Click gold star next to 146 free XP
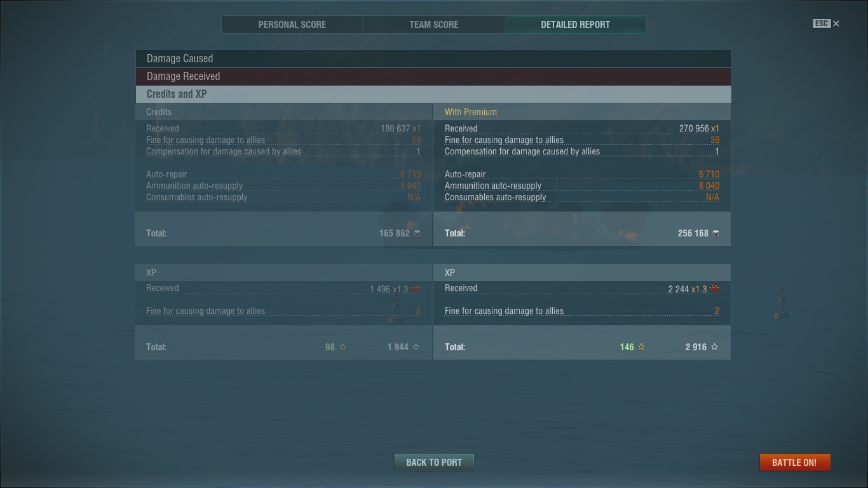Image resolution: width=868 pixels, height=488 pixels. pyautogui.click(x=642, y=347)
